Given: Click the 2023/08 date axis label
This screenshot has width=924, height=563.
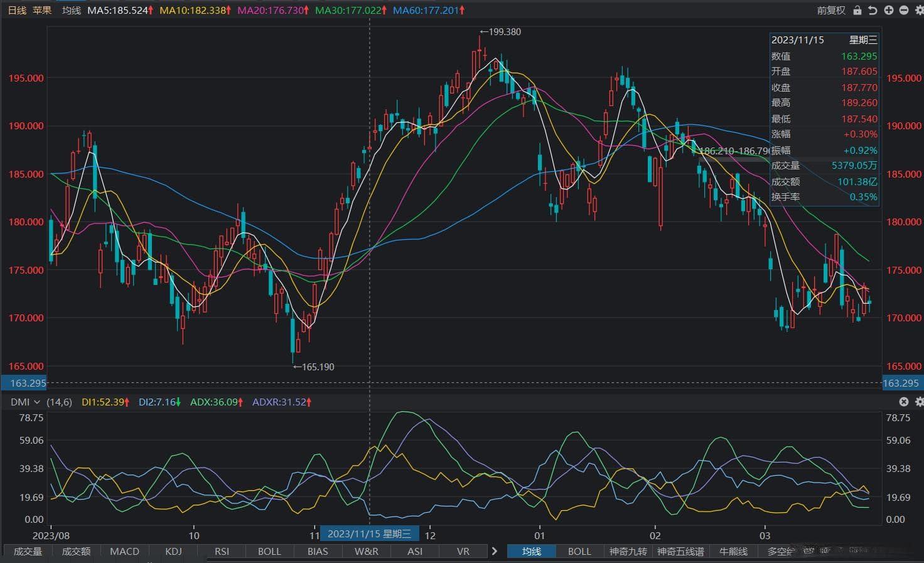Looking at the screenshot, I should pyautogui.click(x=51, y=535).
